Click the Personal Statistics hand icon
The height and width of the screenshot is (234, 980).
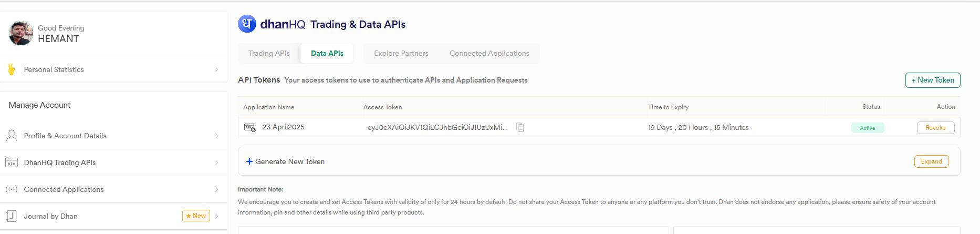pos(11,69)
